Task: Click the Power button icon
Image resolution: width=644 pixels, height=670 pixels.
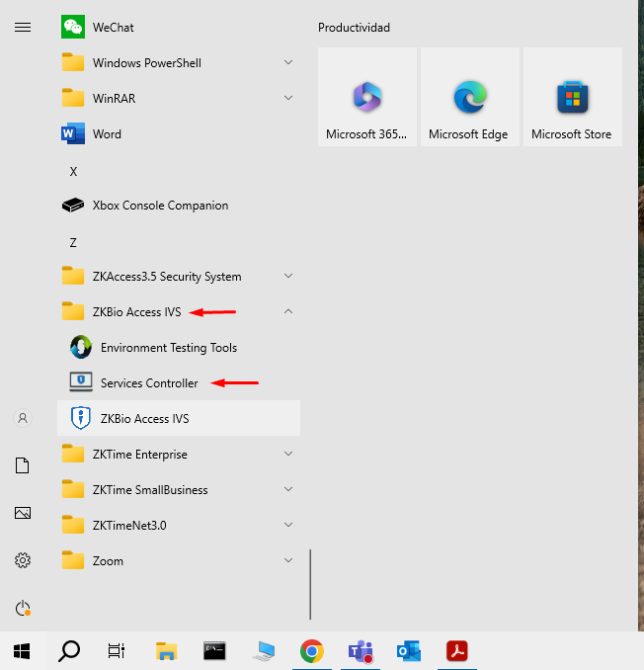Action: [23, 608]
